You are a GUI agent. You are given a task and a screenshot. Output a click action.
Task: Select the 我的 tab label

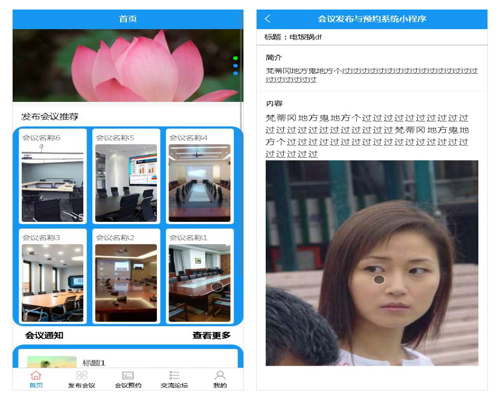click(220, 385)
